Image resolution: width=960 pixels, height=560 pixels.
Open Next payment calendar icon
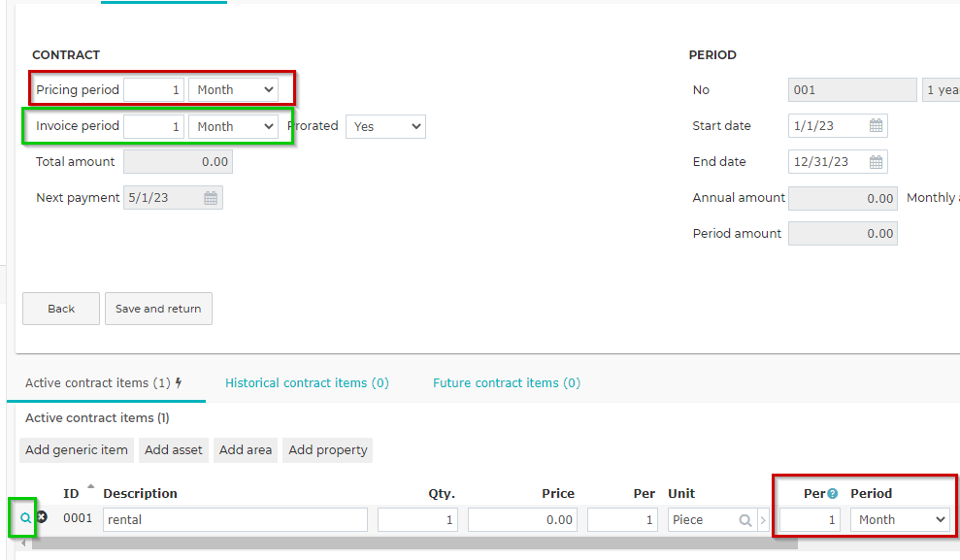[x=211, y=198]
